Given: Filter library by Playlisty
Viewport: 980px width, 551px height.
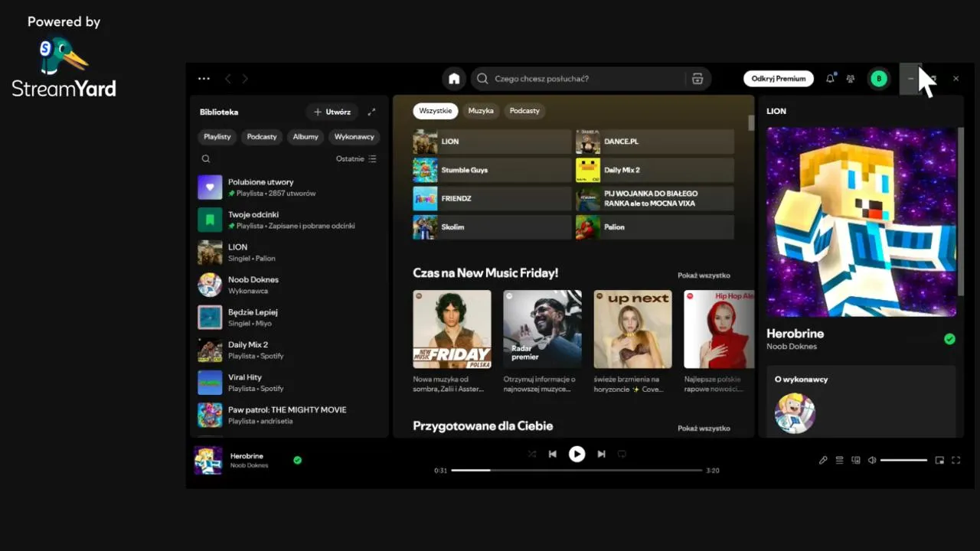Looking at the screenshot, I should 217,137.
